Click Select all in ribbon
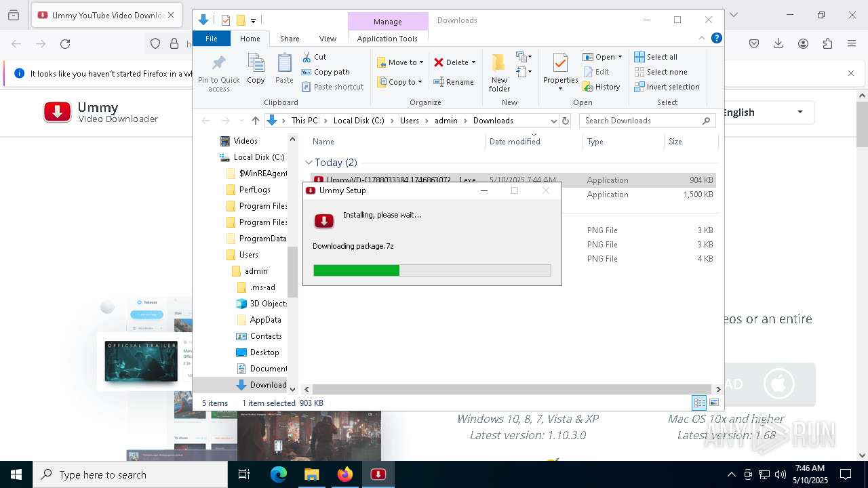Viewport: 868px width, 488px height. click(655, 57)
